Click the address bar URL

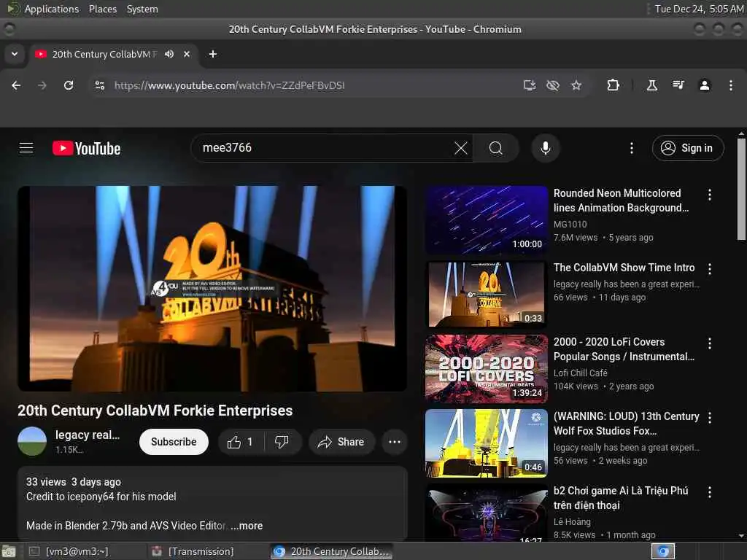pyautogui.click(x=230, y=85)
